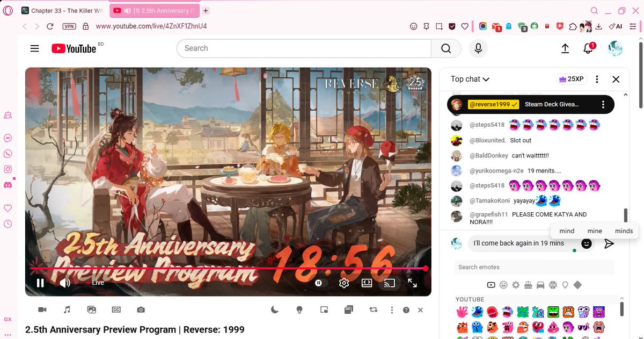Select the diamond symbols emoji category

point(577,285)
